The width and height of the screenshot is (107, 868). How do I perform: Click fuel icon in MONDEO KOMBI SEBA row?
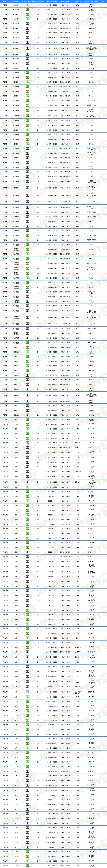(x=28, y=283)
